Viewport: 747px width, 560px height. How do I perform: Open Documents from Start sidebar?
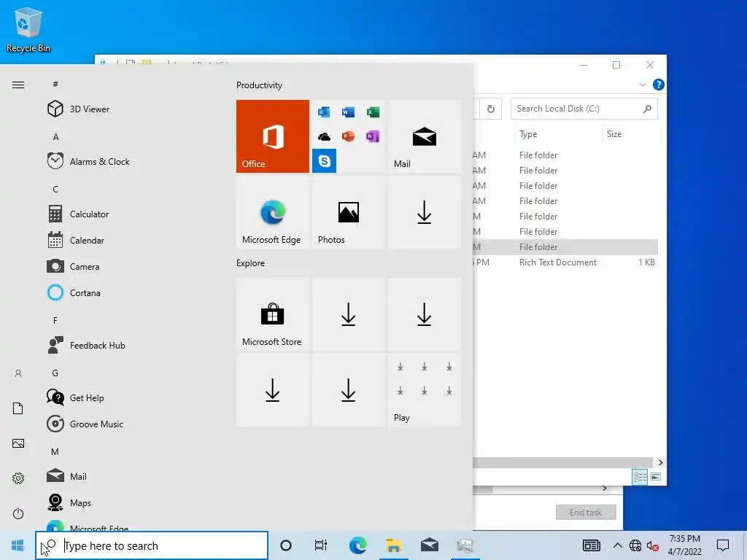pyautogui.click(x=18, y=408)
